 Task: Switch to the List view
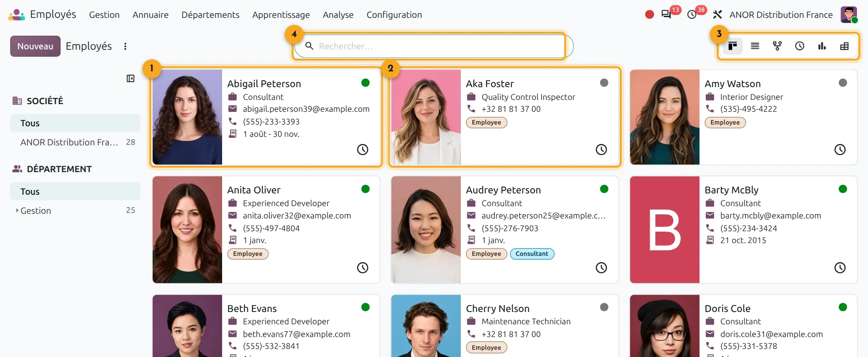tap(755, 46)
